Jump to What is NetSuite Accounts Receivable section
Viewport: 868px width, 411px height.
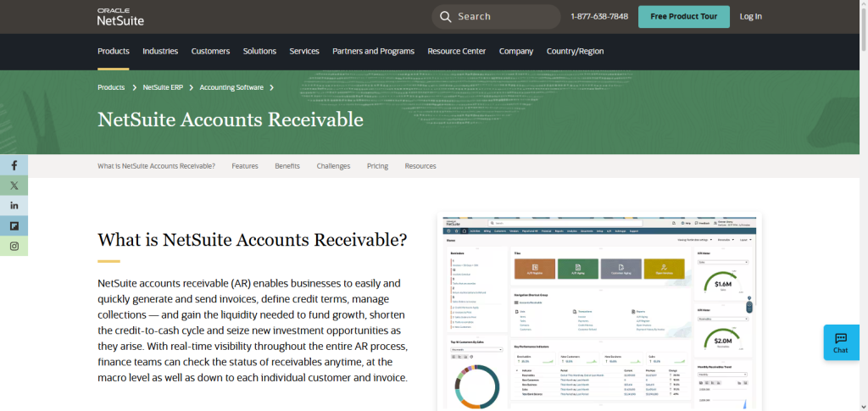(x=156, y=166)
